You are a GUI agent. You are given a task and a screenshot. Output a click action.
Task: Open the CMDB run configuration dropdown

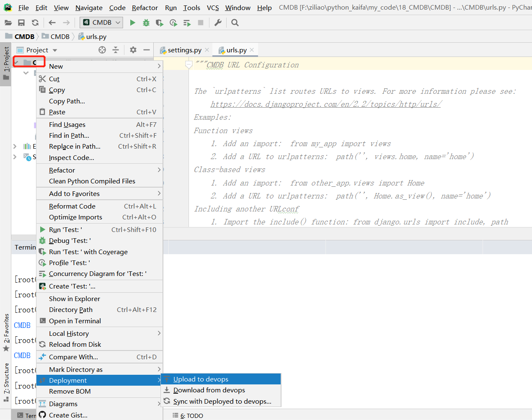click(101, 23)
